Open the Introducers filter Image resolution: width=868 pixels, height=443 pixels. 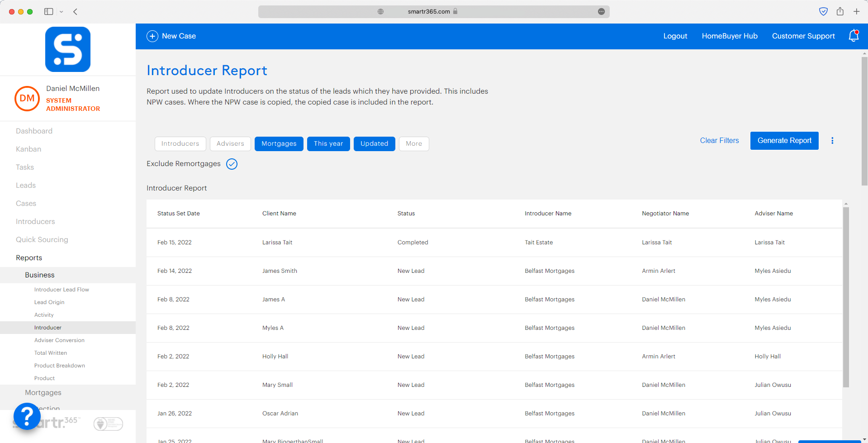pyautogui.click(x=180, y=144)
